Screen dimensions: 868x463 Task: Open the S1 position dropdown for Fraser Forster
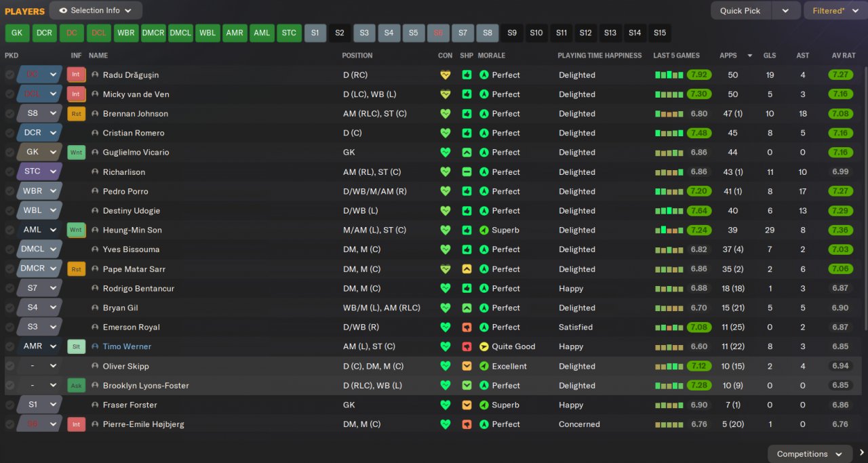[39, 405]
